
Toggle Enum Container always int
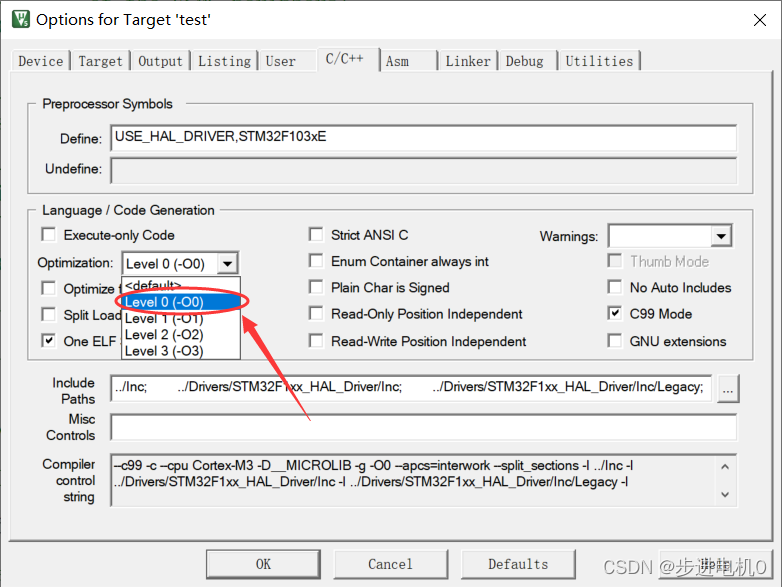(x=316, y=261)
